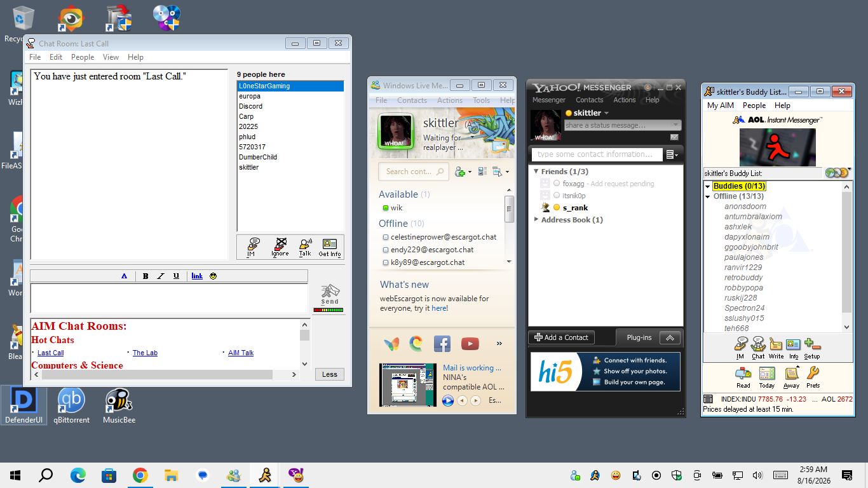Toggle italic in the chat formatting bar

coord(161,276)
